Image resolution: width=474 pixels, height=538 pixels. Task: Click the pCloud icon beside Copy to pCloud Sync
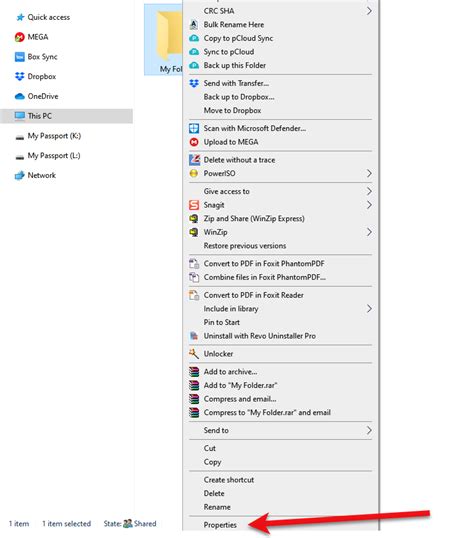coord(194,38)
